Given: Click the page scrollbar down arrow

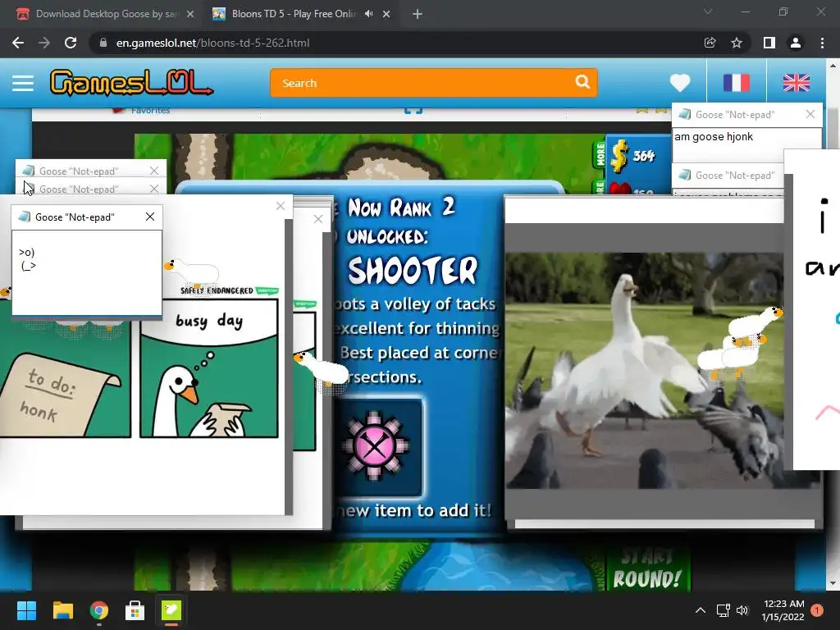Looking at the screenshot, I should point(833,584).
